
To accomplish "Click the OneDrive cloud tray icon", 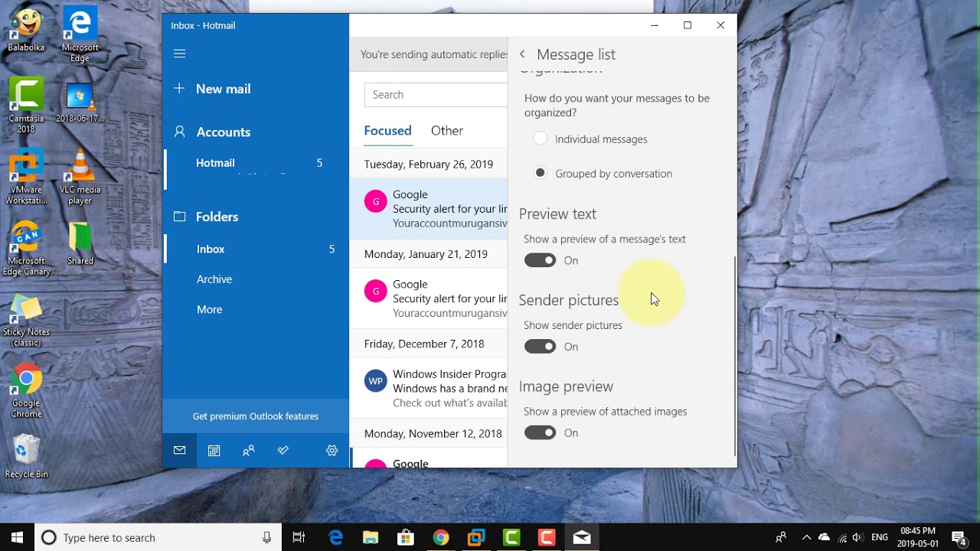I will click(824, 537).
